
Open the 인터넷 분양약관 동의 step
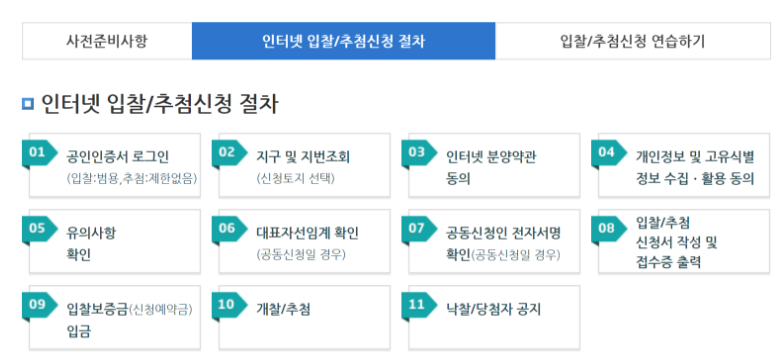click(494, 165)
